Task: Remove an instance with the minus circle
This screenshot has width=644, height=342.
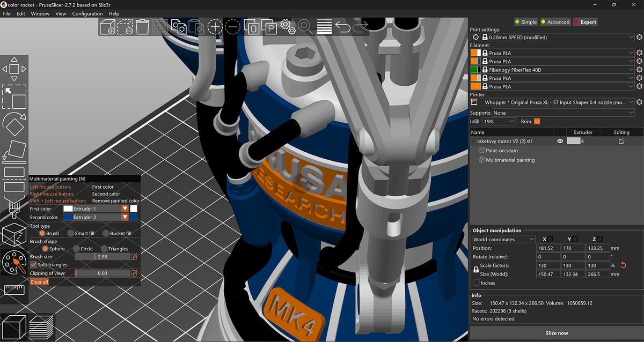Action: click(x=233, y=26)
